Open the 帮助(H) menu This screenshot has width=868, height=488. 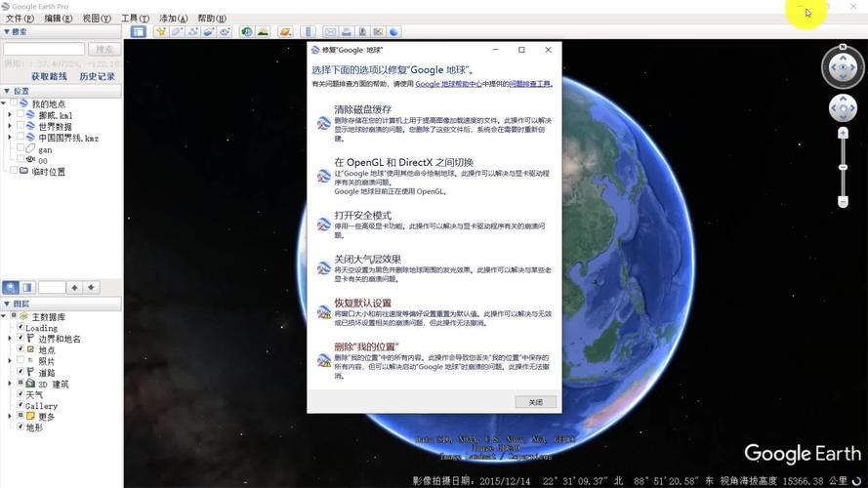tap(212, 19)
